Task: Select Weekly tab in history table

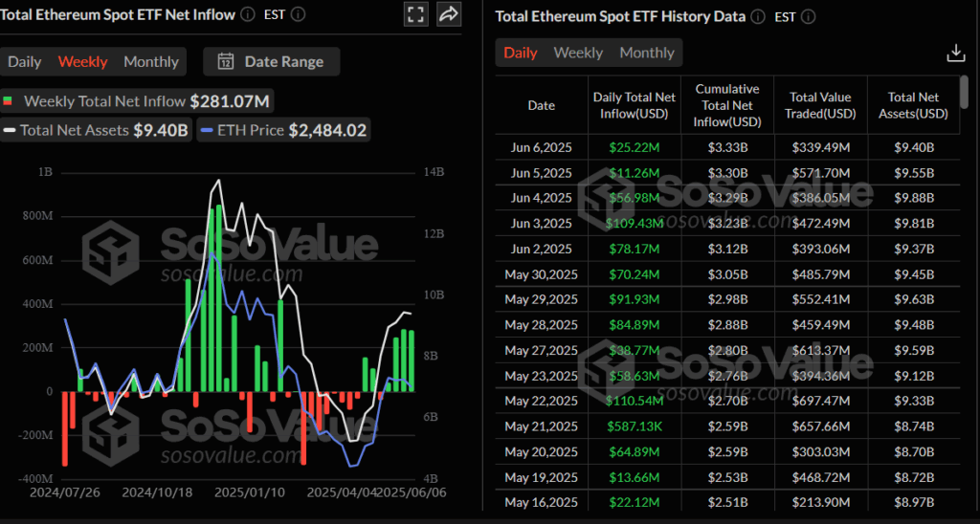Action: 578,53
